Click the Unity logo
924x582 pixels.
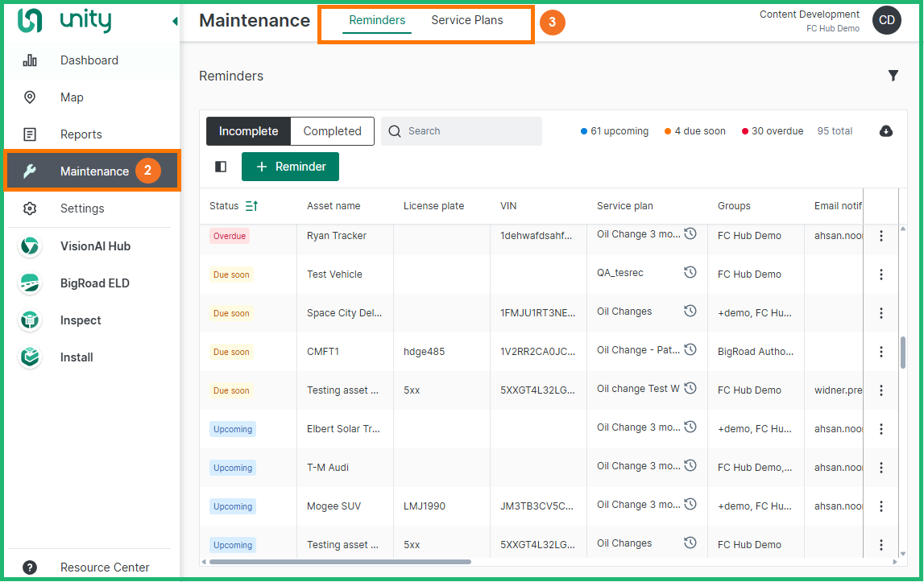(x=64, y=21)
